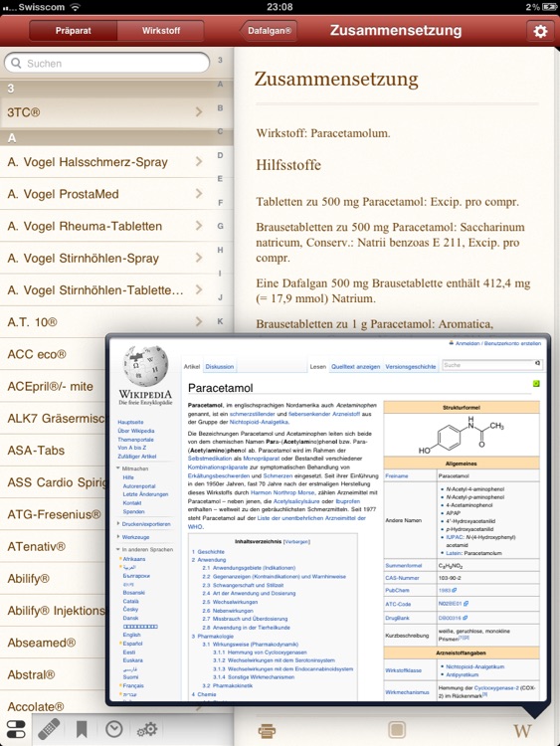Open Wikipedia Quelltext anzeigen tab

[x=355, y=366]
